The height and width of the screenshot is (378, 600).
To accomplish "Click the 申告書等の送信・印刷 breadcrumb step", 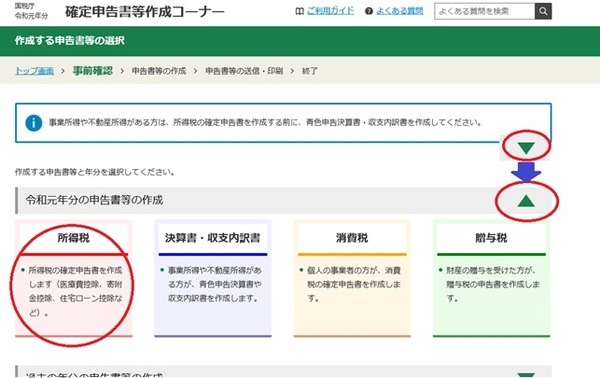I will pos(244,71).
